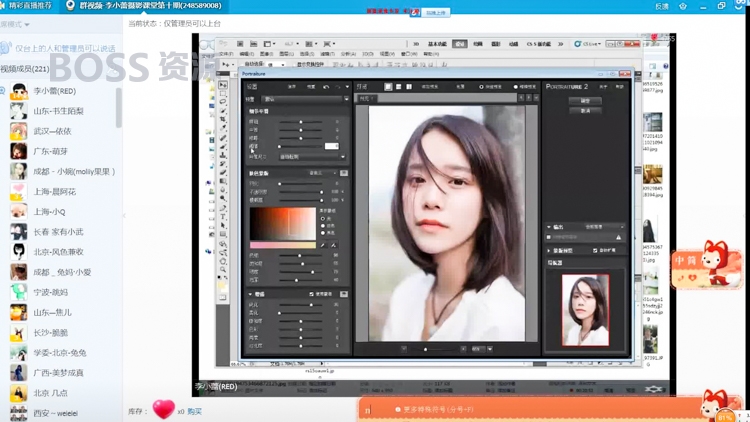The image size is (750, 422).
Task: Open the CS Live dropdown
Action: pos(587,44)
